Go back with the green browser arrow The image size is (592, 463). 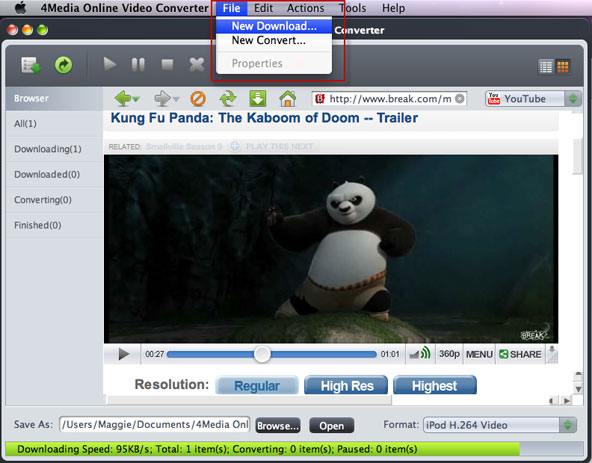click(123, 99)
